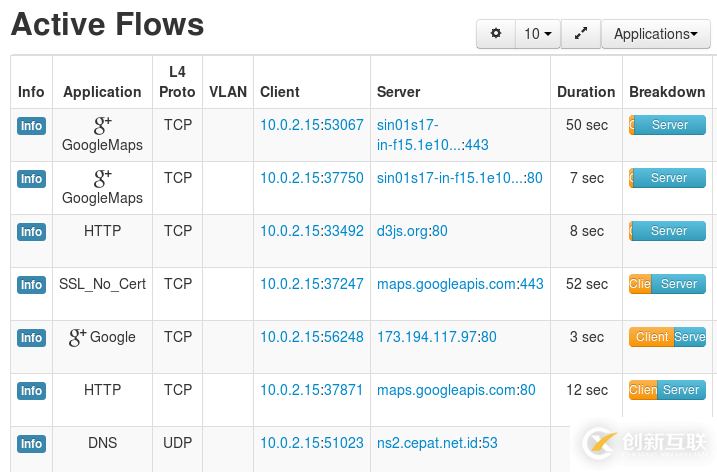Show Info for the DNS flow

pos(31,444)
